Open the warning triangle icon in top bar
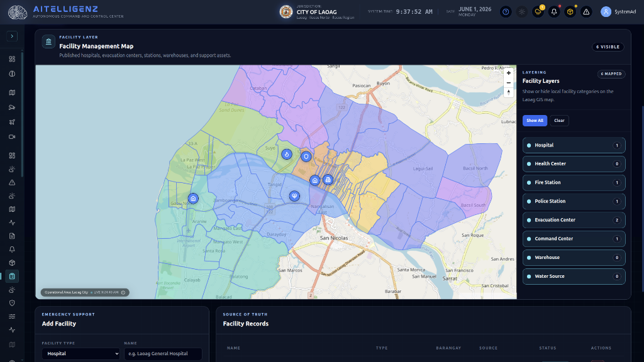Image resolution: width=644 pixels, height=362 pixels. [586, 12]
